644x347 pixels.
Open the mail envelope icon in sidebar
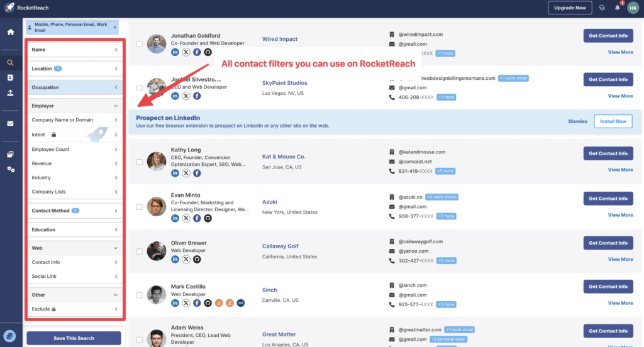[x=10, y=124]
